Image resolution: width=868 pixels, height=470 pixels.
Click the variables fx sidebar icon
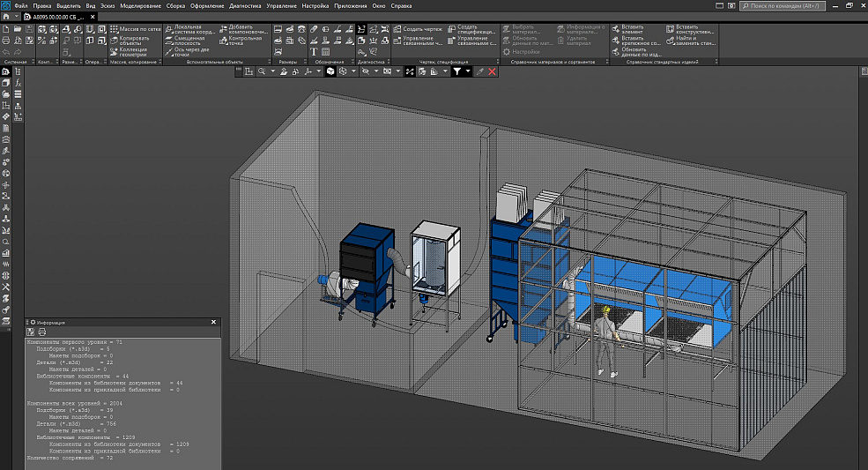[18, 82]
